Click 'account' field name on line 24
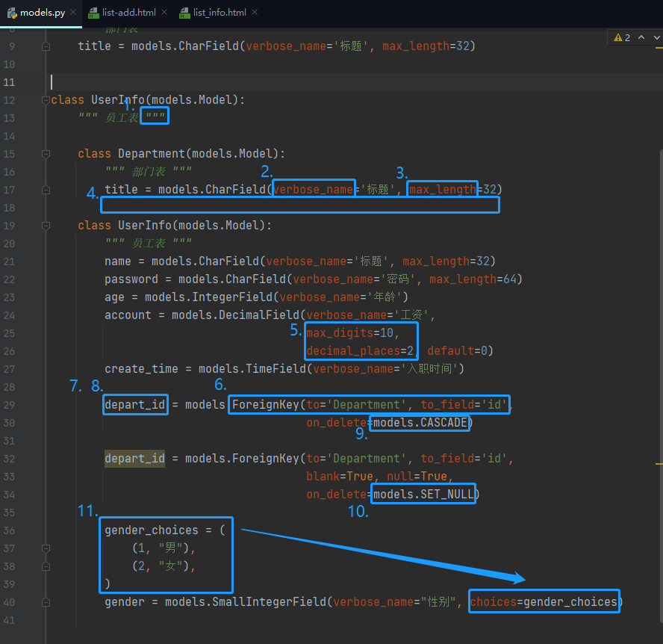 pos(128,315)
